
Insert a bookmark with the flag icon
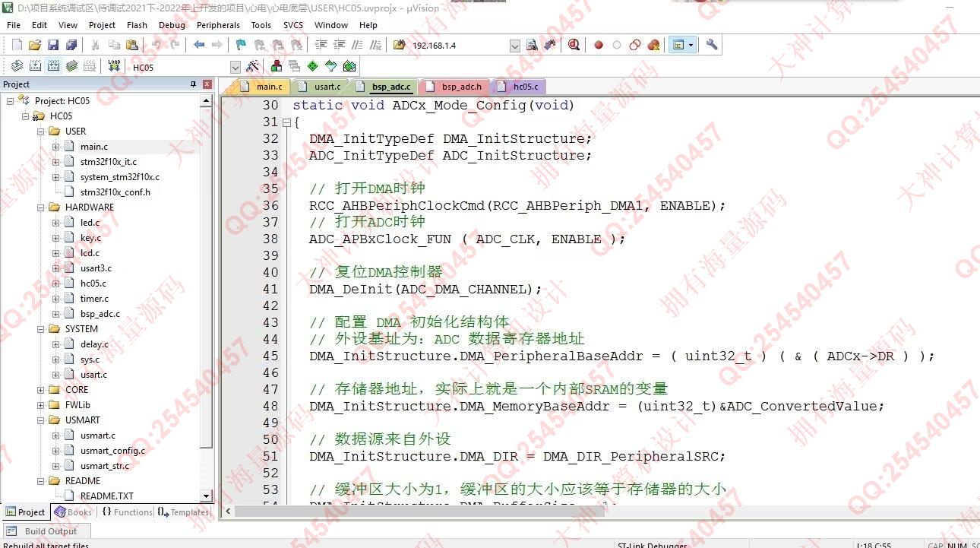click(241, 45)
